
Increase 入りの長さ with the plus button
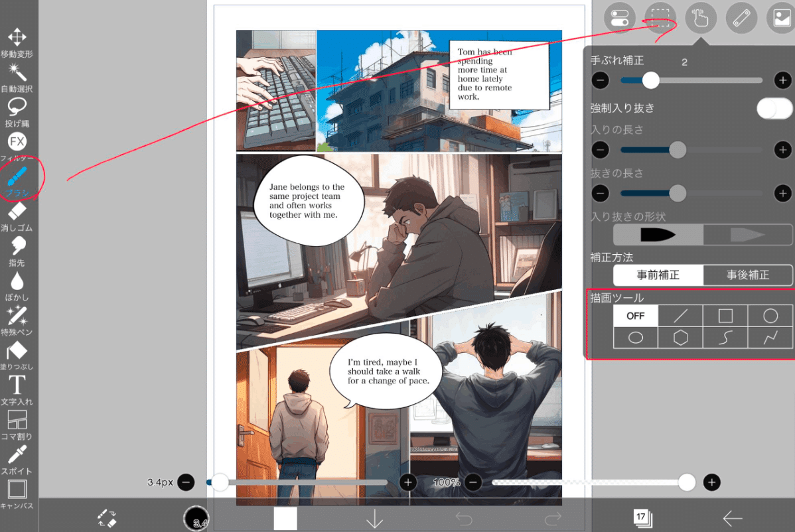click(783, 149)
